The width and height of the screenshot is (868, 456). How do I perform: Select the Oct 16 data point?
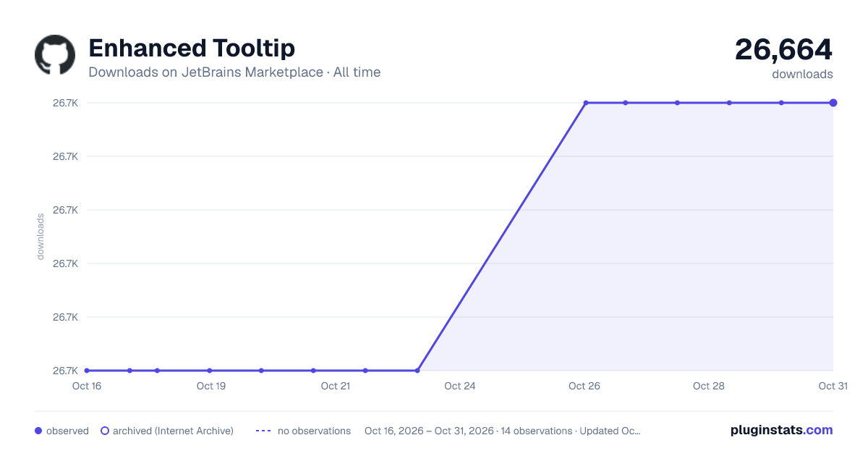pyautogui.click(x=87, y=371)
